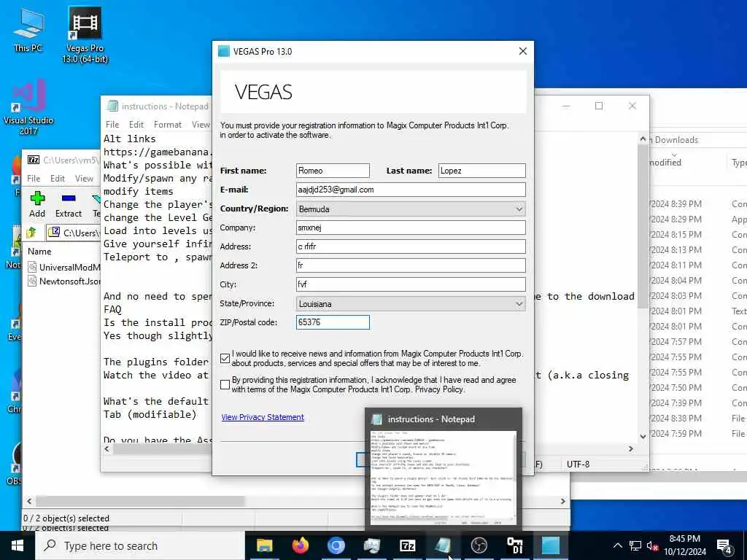The height and width of the screenshot is (560, 747).
Task: Open the Visual Studio 2017 desktop shortcut
Action: (28, 108)
